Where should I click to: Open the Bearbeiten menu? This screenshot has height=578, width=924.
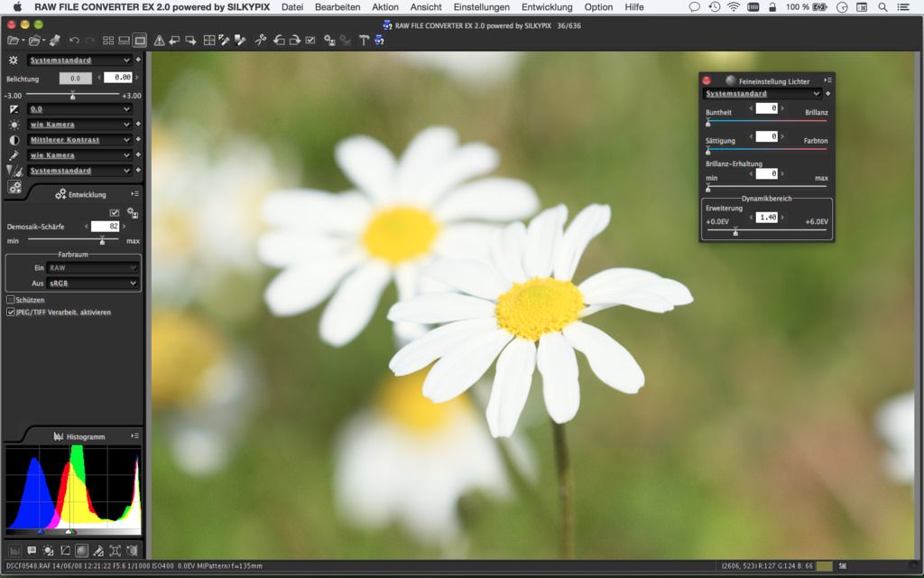coord(337,7)
